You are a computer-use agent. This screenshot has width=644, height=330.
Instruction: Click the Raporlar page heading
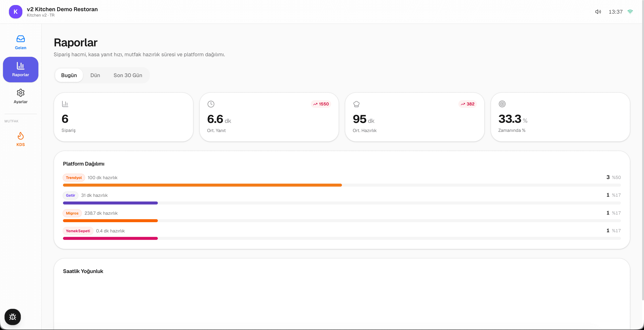coord(75,42)
